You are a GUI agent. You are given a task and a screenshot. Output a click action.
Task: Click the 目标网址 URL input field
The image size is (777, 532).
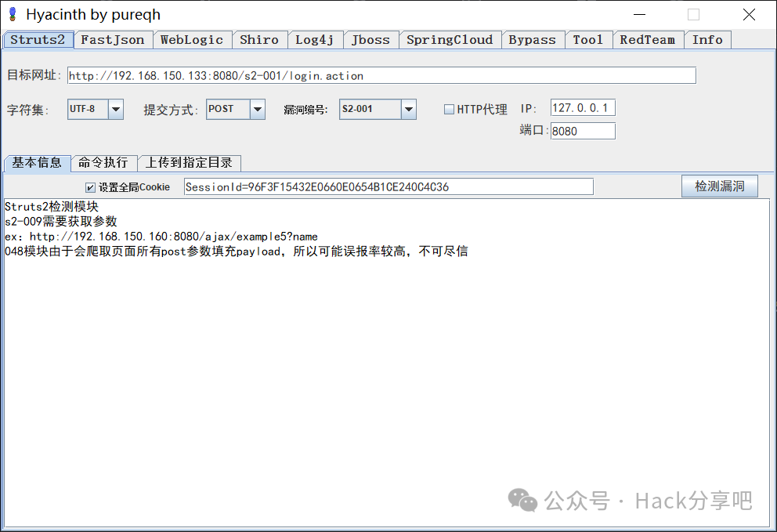(381, 75)
